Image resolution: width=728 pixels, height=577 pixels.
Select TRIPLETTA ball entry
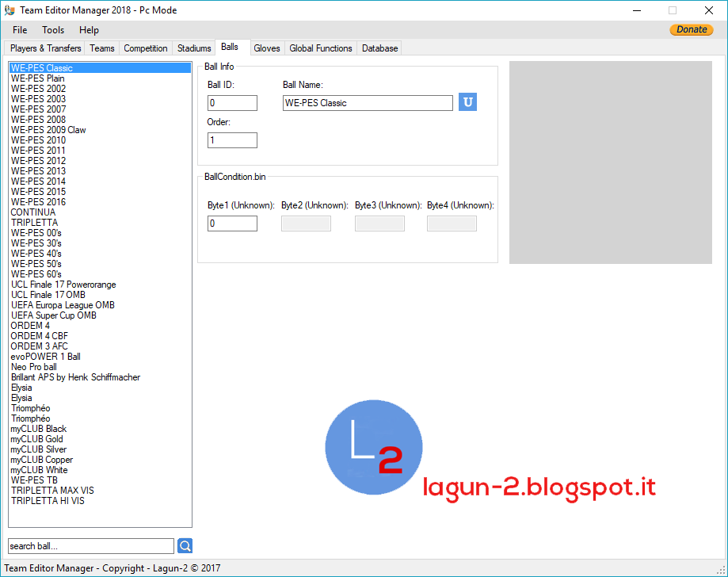[x=101, y=223]
